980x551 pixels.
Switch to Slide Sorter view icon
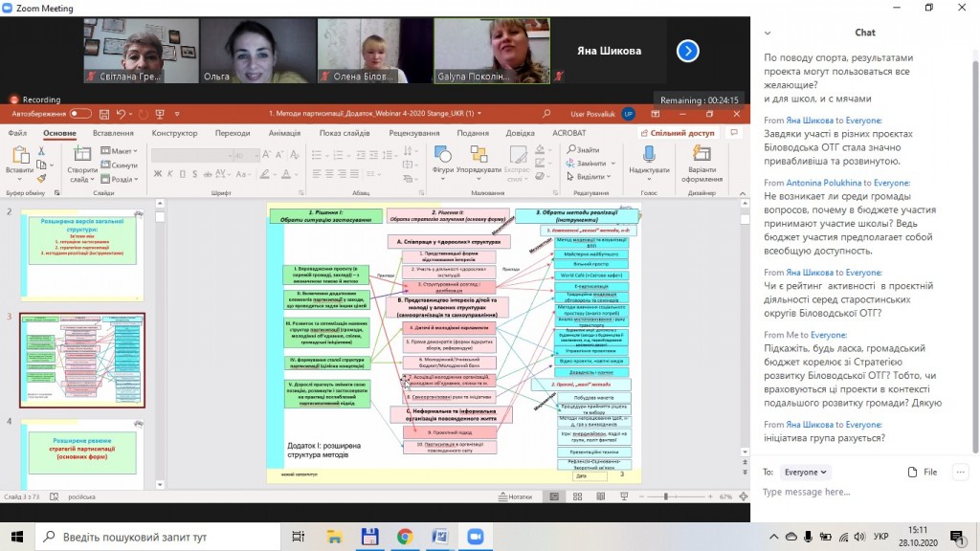pyautogui.click(x=577, y=496)
